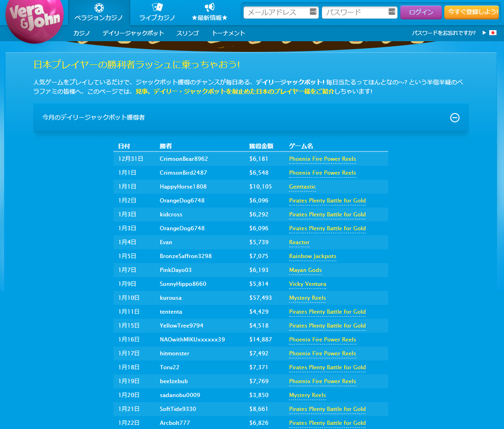The height and width of the screenshot is (429, 504).
Task: Open Pirates Plenty link in tententa row
Action: 327,312
